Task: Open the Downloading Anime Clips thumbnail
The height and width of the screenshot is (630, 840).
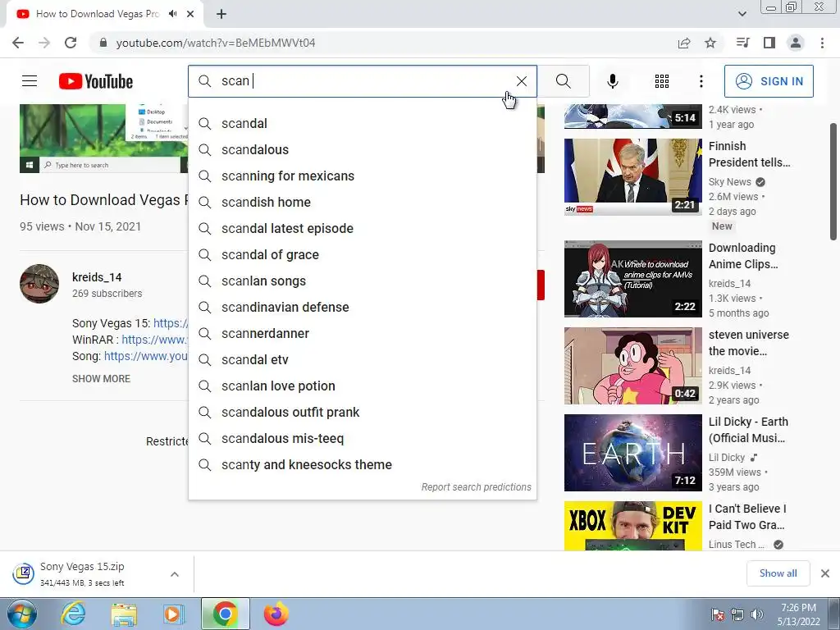Action: coord(632,279)
